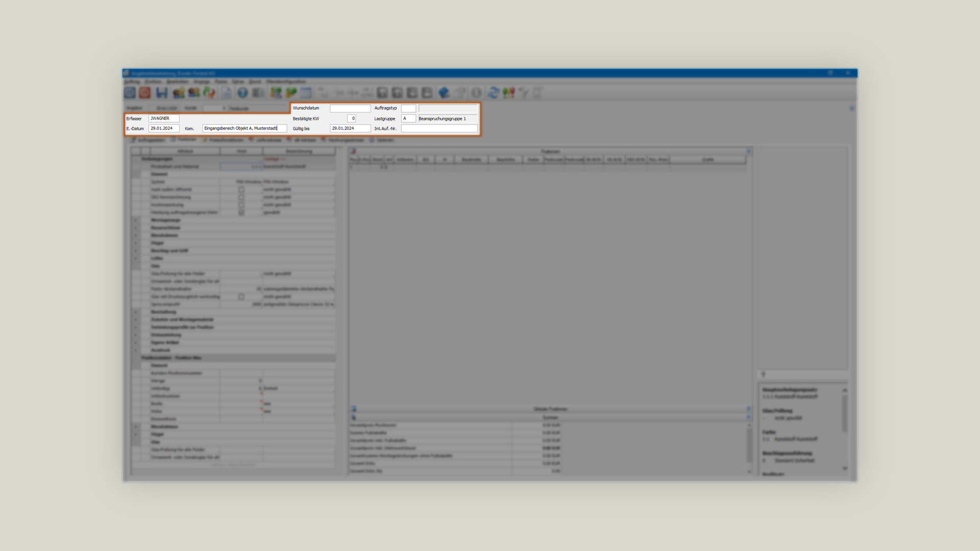Click the blue question mark help icon

(x=242, y=92)
